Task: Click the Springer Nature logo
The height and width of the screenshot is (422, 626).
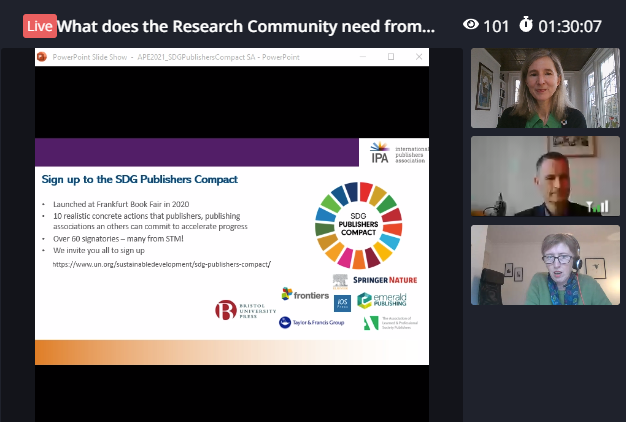Action: point(385,280)
